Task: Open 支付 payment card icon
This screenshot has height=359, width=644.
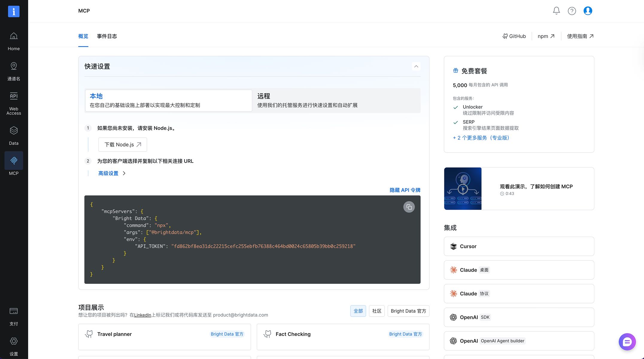Action: [x=14, y=311]
